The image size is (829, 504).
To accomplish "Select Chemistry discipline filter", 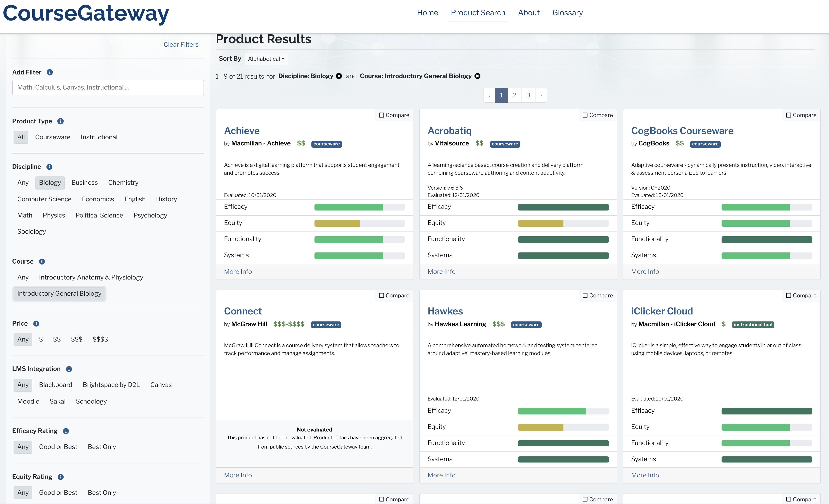I will (123, 182).
